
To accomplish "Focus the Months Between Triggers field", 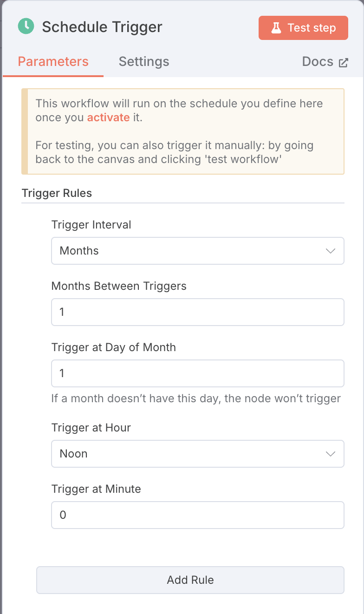I will point(198,312).
